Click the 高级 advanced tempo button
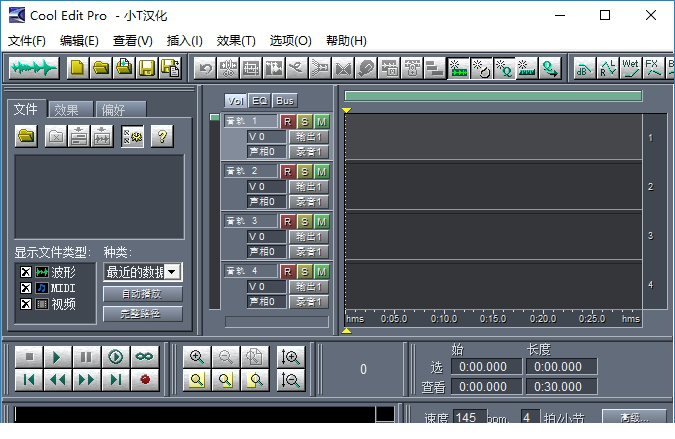Image resolution: width=675 pixels, height=439 pixels. click(x=634, y=416)
